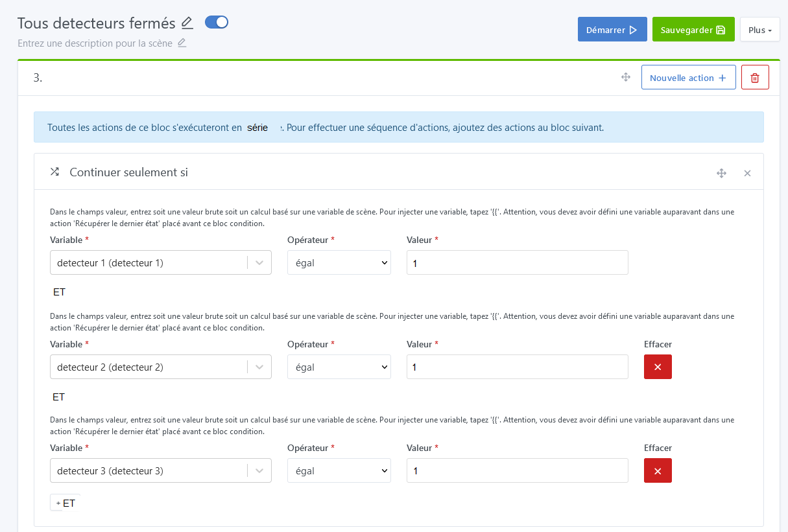
Task: Click the move handle icon of block 3
Action: [x=626, y=78]
